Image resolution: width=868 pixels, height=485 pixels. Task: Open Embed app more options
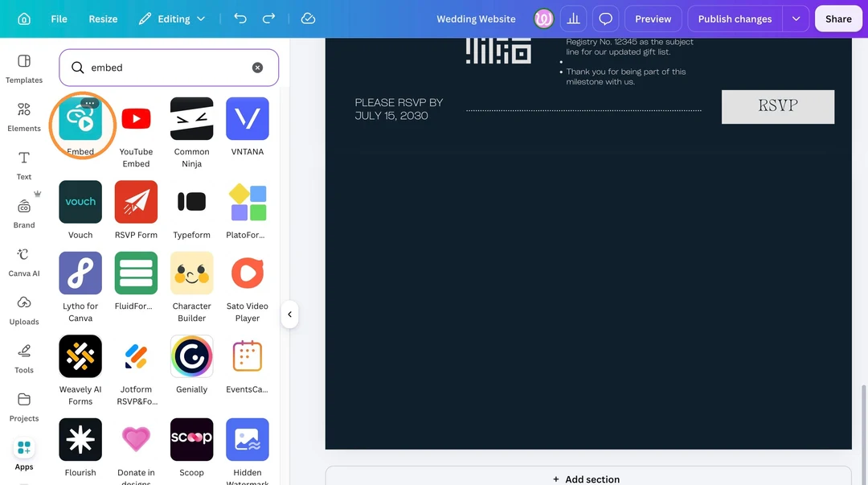(x=89, y=103)
